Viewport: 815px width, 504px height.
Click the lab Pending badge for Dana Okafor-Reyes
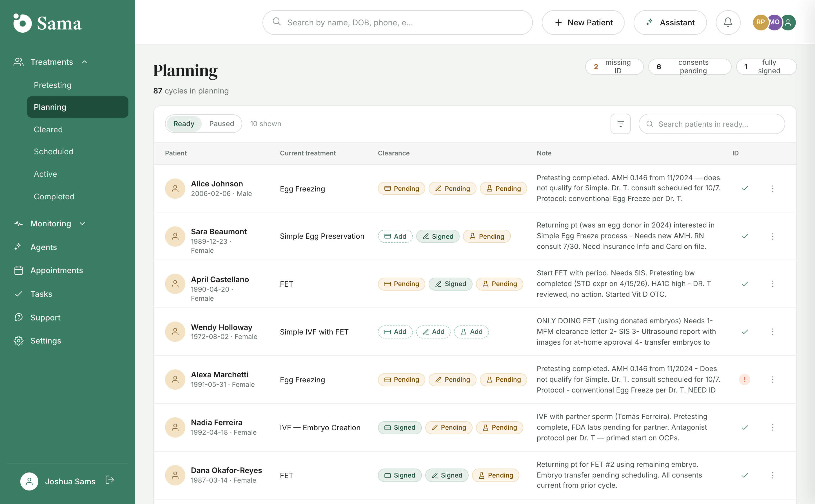495,475
